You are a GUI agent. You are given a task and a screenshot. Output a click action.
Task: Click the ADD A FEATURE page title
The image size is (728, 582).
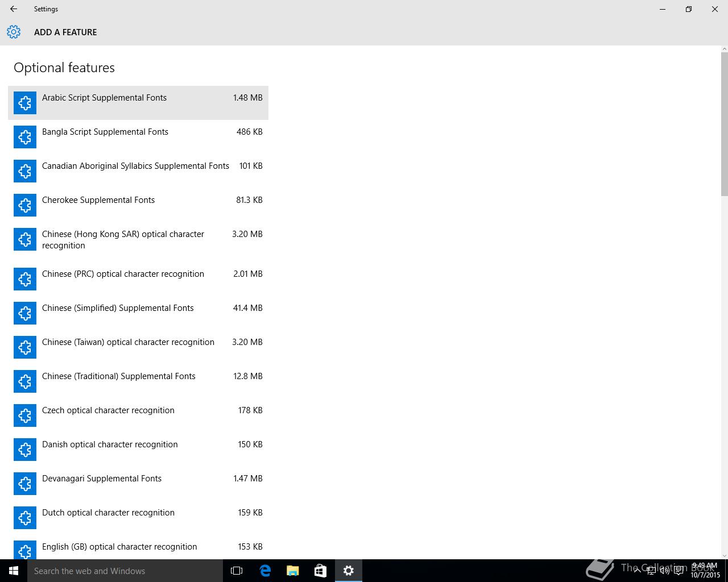click(x=65, y=32)
